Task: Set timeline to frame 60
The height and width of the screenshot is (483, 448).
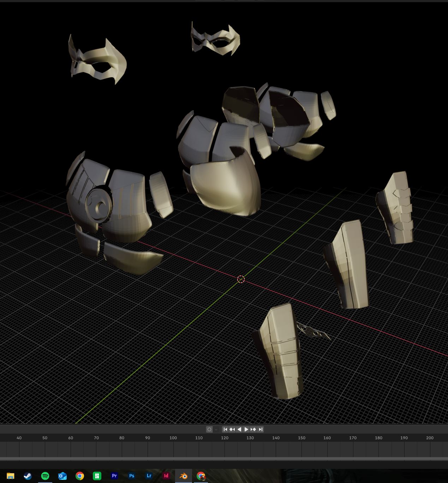Action: coord(71,438)
